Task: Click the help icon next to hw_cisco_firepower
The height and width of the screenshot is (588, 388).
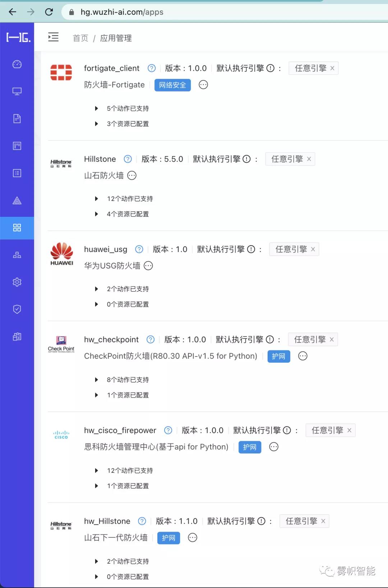Action: [168, 430]
